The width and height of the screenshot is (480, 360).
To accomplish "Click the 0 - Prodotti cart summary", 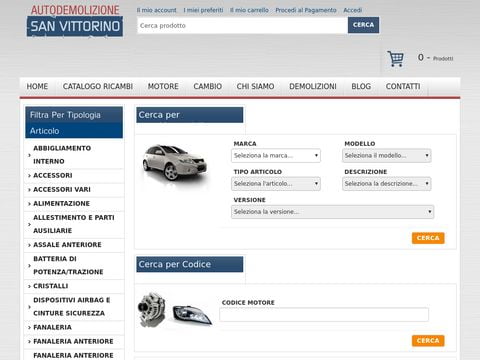I will [435, 58].
